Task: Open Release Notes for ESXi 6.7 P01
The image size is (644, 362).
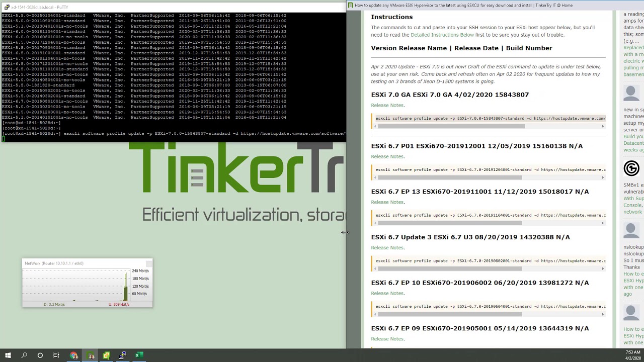Action: point(387,156)
